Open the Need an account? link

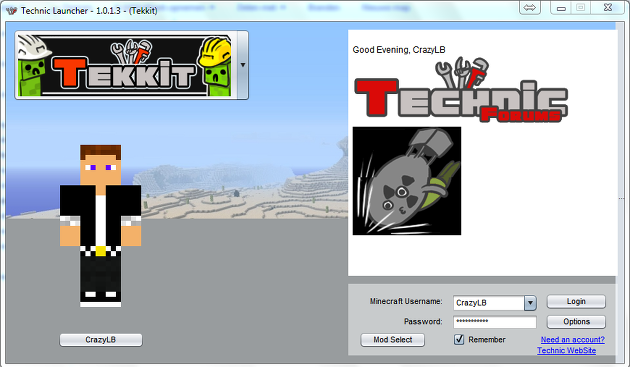[x=573, y=340]
